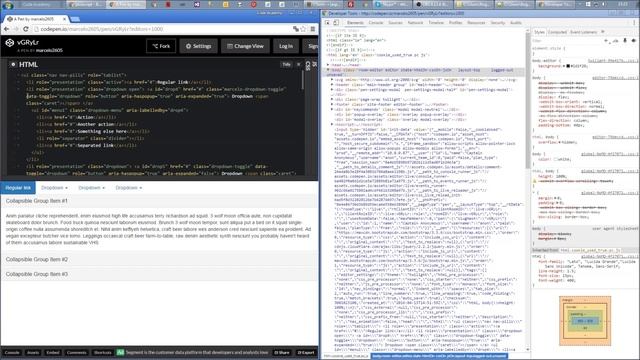
Task: Switch to the Console tab in DevTools
Action: click(x=376, y=23)
